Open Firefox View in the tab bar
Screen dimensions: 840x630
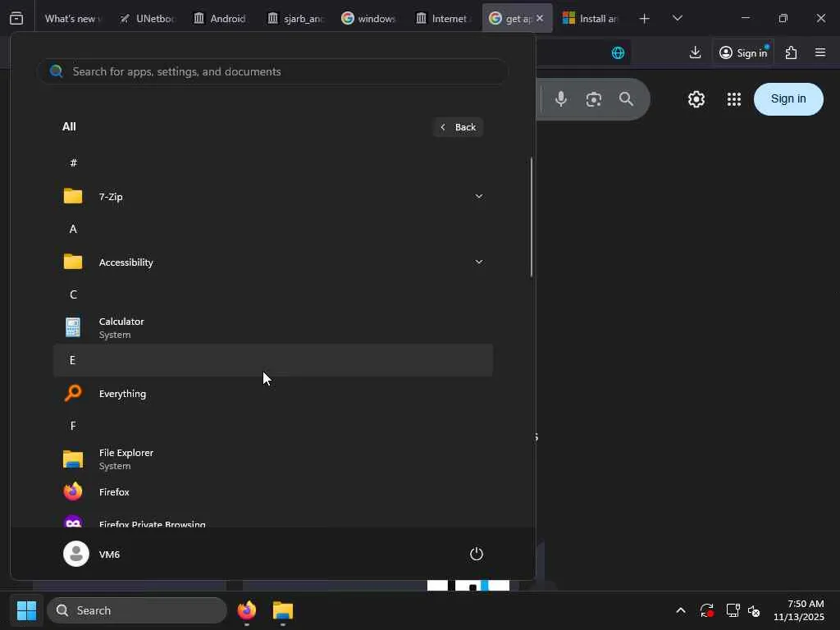[x=16, y=18]
